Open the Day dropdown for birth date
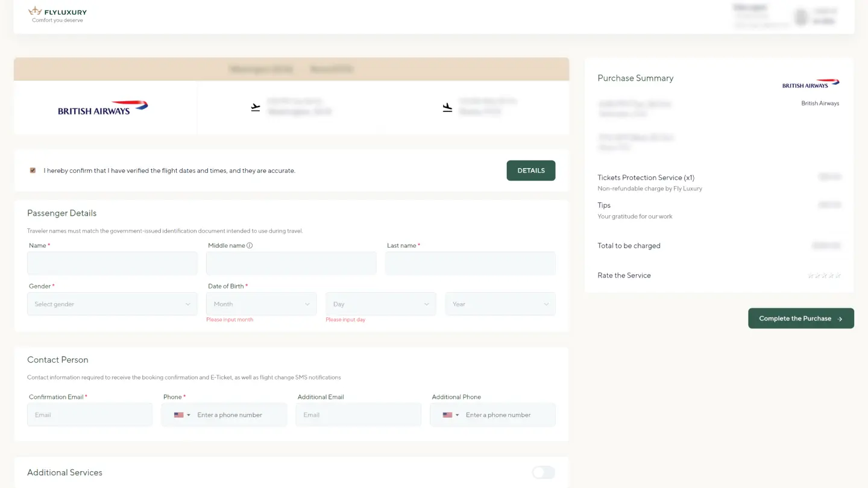This screenshot has height=488, width=868. [380, 304]
